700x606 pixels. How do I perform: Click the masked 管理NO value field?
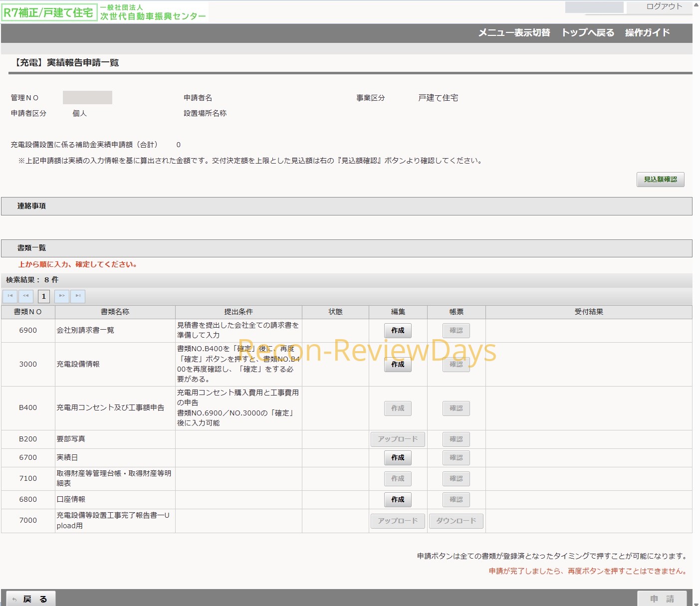(87, 98)
